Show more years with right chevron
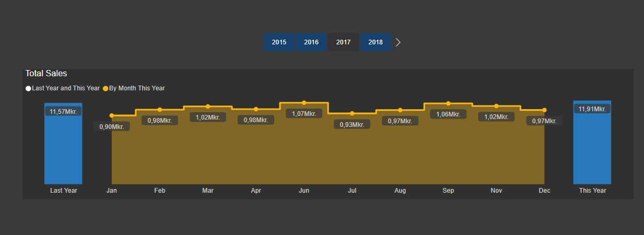The image size is (644, 235). click(x=398, y=42)
